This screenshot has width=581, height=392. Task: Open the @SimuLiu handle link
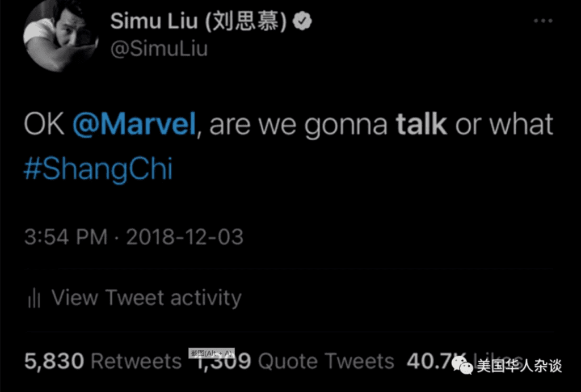click(159, 49)
